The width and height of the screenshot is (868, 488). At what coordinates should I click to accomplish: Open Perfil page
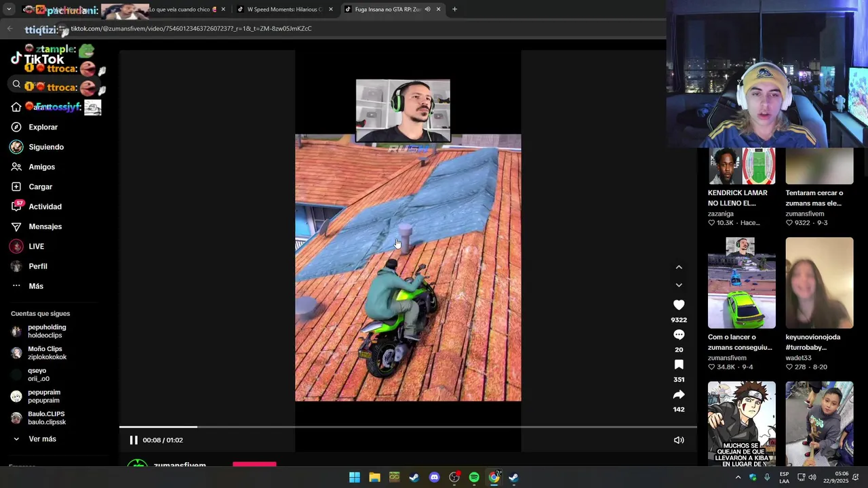[38, 266]
